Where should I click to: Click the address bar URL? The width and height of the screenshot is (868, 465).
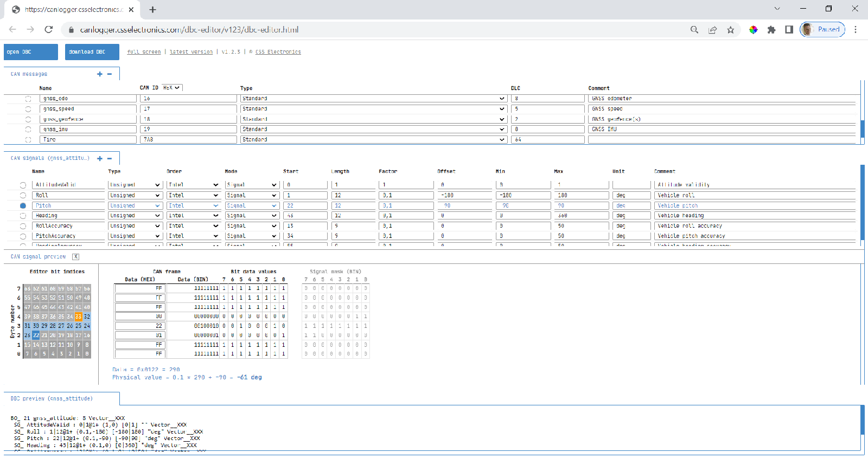[189, 30]
